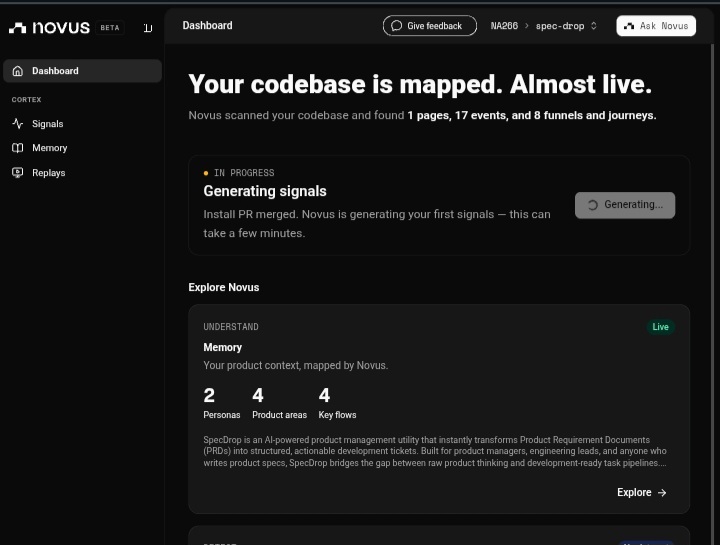Click the Memory card title
Screen dimensions: 720x545
pos(223,348)
